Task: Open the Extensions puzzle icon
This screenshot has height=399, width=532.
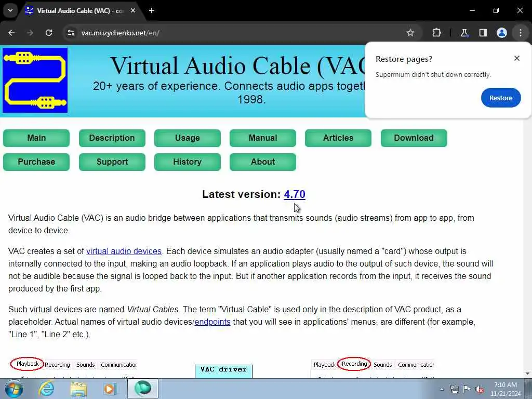Action: pyautogui.click(x=436, y=33)
